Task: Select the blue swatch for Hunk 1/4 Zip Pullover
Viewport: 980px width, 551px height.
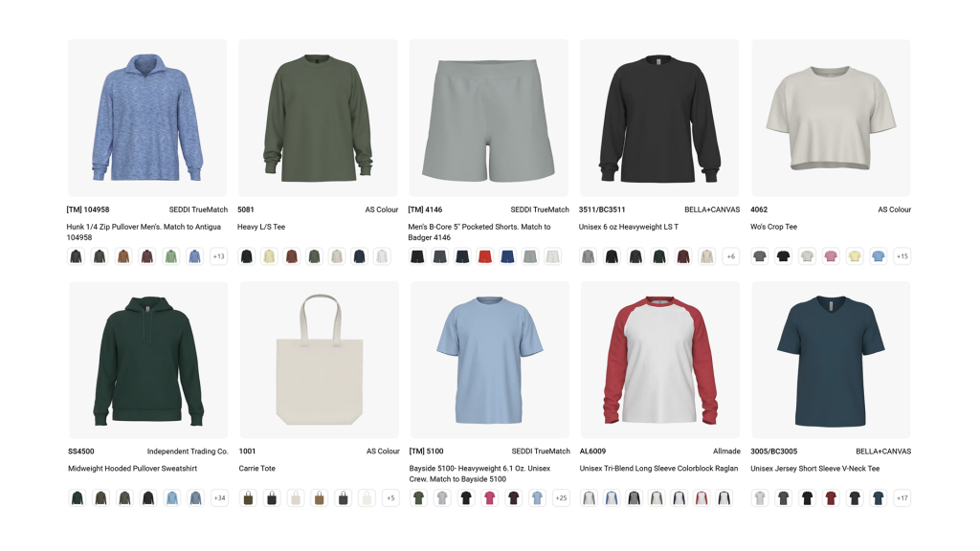Action: [195, 256]
